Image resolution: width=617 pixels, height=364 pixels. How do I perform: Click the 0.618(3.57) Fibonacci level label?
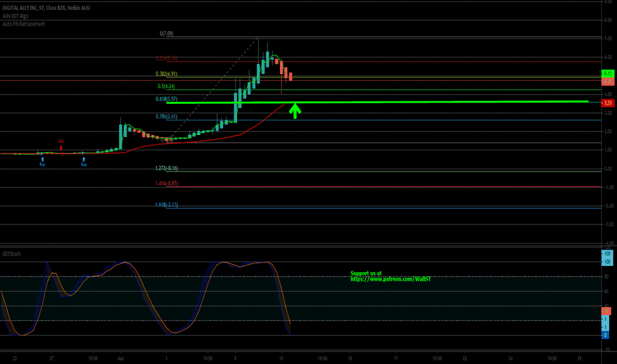[x=166, y=99]
